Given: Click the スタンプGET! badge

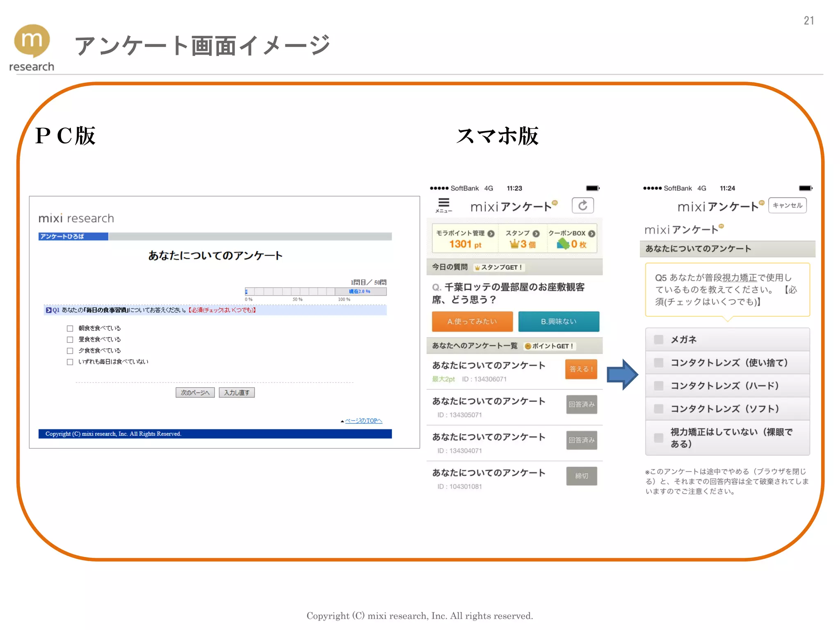Looking at the screenshot, I should coord(499,267).
